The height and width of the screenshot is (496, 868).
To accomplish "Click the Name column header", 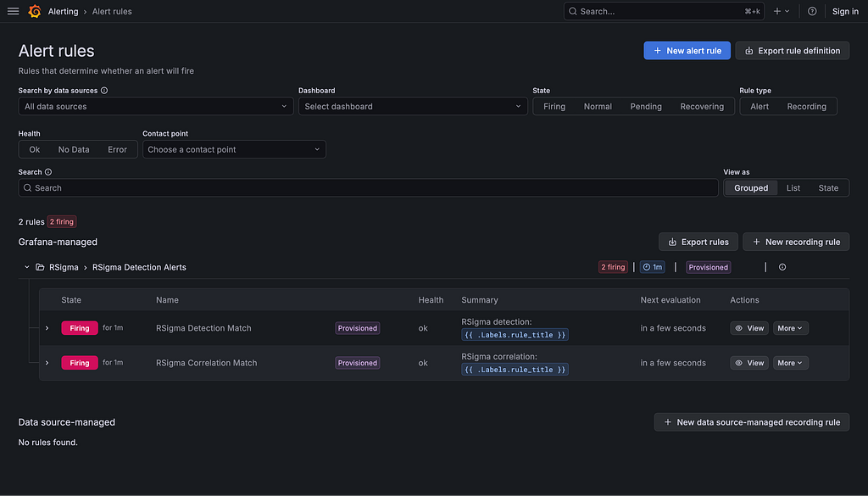I will point(167,300).
